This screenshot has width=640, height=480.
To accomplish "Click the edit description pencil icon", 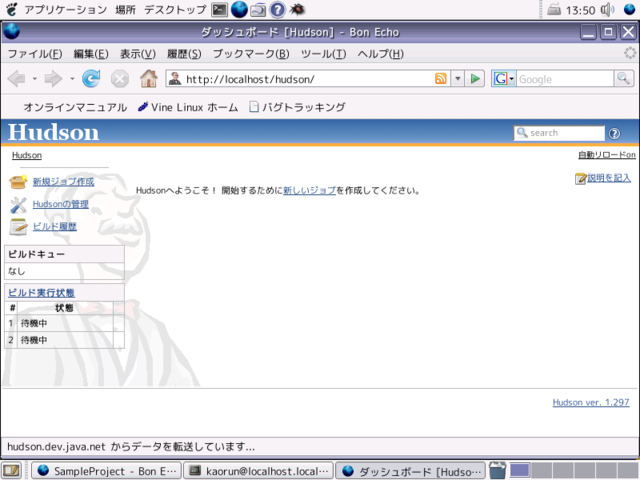I will [580, 179].
